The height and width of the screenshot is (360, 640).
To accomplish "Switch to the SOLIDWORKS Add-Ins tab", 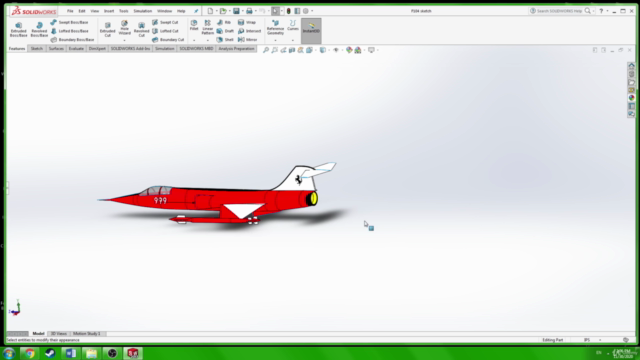I will [131, 49].
